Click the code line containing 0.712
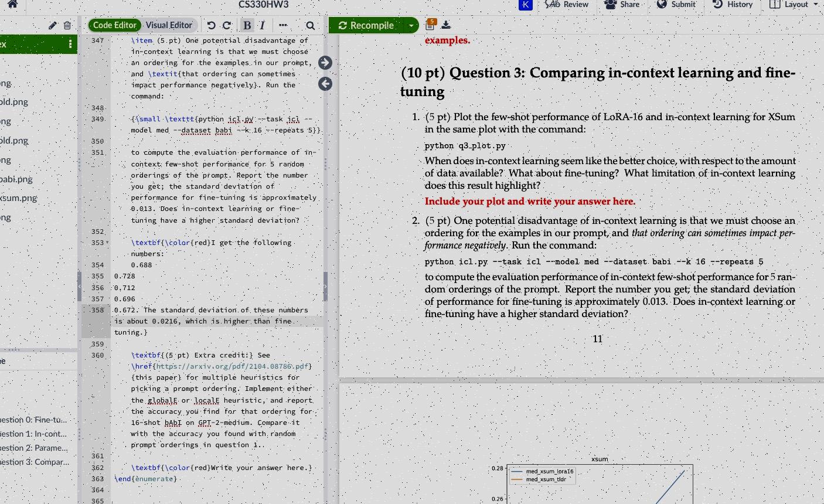This screenshot has width=824, height=504. pos(125,288)
